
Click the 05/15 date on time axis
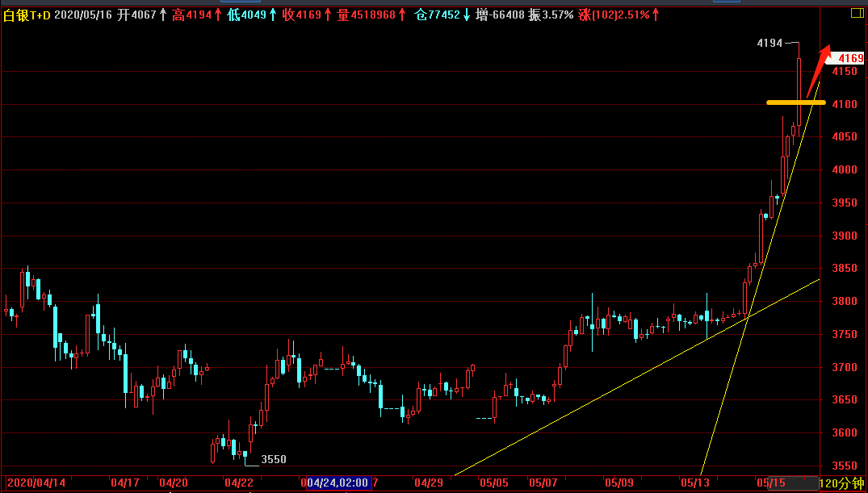770,483
